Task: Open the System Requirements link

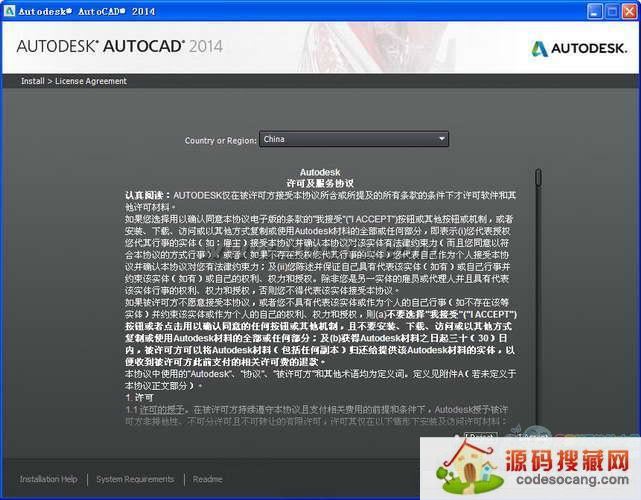Action: coord(135,479)
